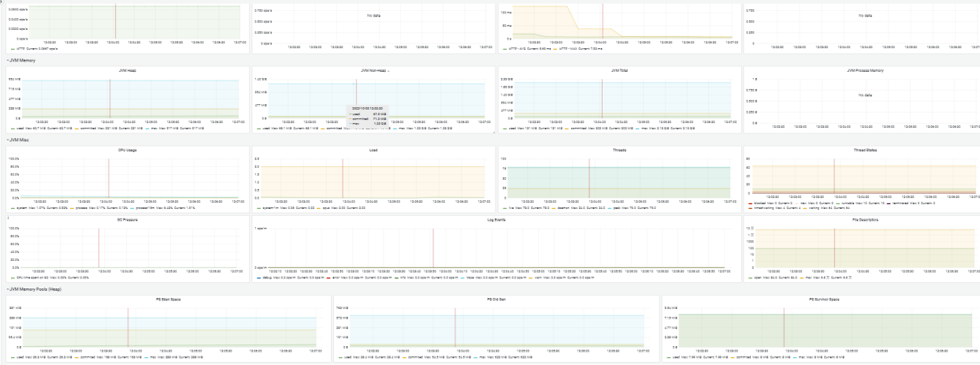Screen dimensions: 980x365
Task: Toggle the info series in Log Events legend
Action: coord(403,277)
